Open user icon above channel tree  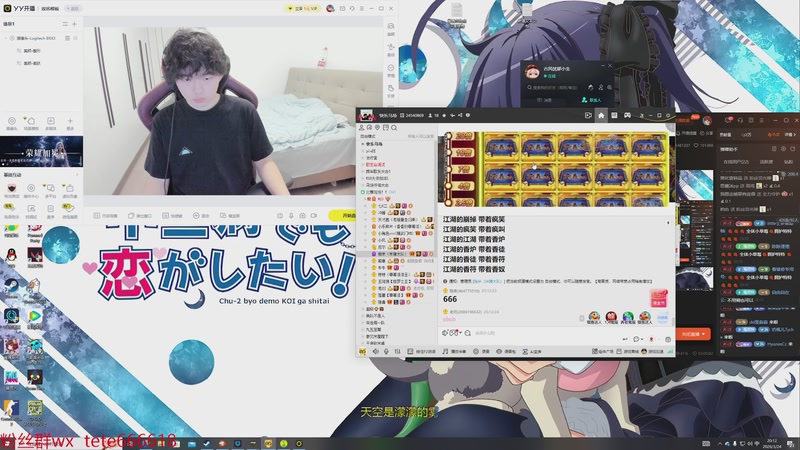coord(362,128)
